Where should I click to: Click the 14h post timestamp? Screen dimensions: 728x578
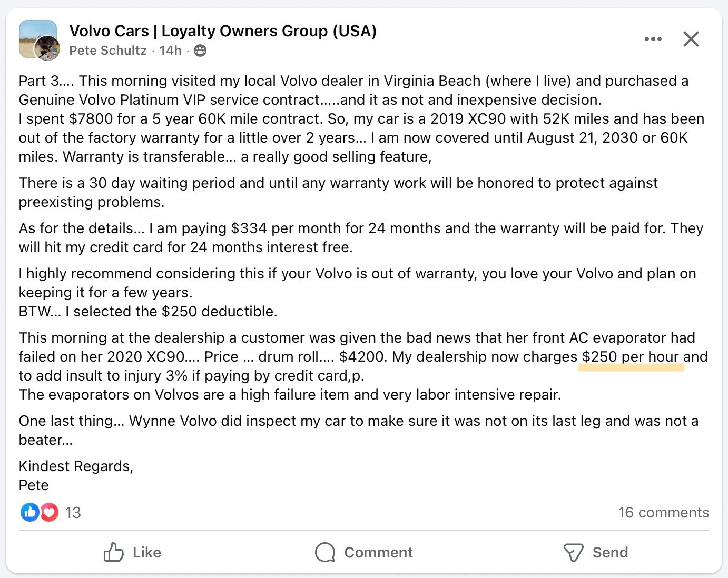[170, 51]
